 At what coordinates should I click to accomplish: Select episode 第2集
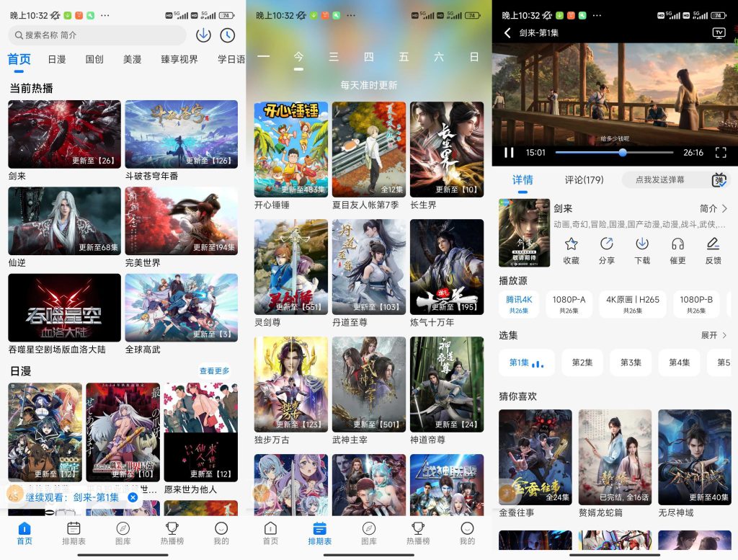582,363
